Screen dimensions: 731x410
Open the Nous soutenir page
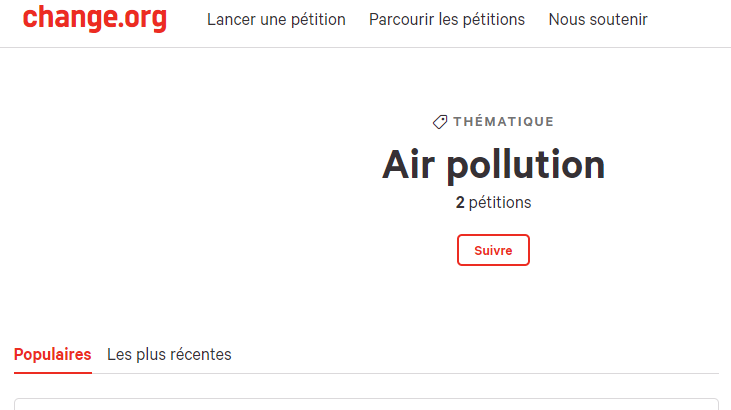[598, 20]
